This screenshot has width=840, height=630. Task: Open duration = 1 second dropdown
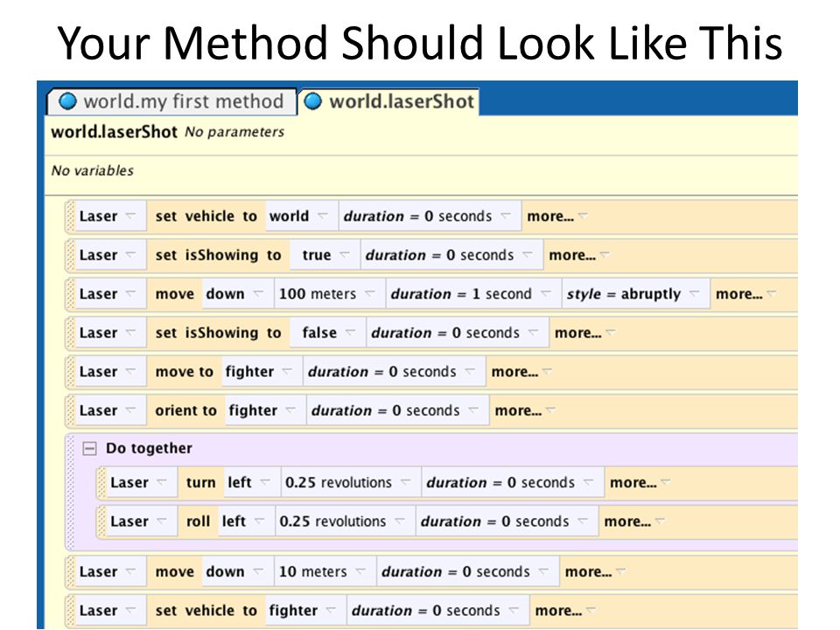point(473,294)
